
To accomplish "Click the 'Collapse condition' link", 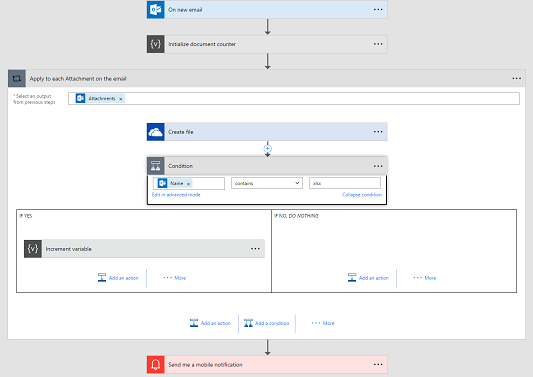I will [x=362, y=195].
